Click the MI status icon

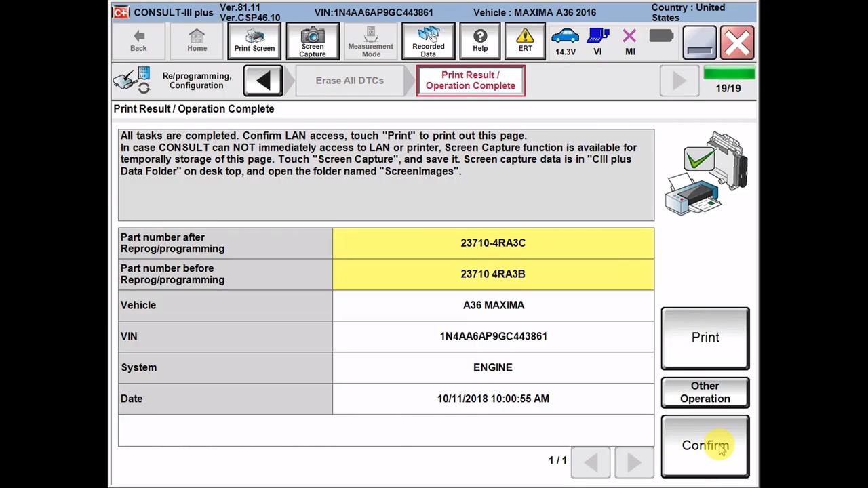point(630,41)
